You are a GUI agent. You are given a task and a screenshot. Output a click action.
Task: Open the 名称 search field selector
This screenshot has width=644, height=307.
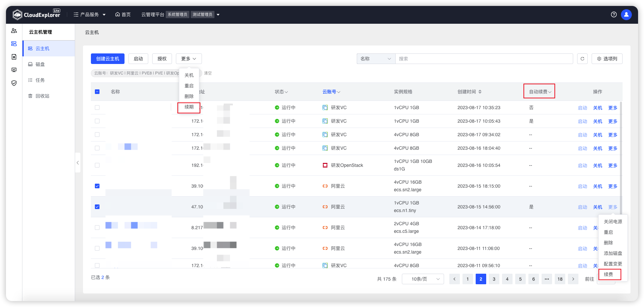(x=376, y=59)
